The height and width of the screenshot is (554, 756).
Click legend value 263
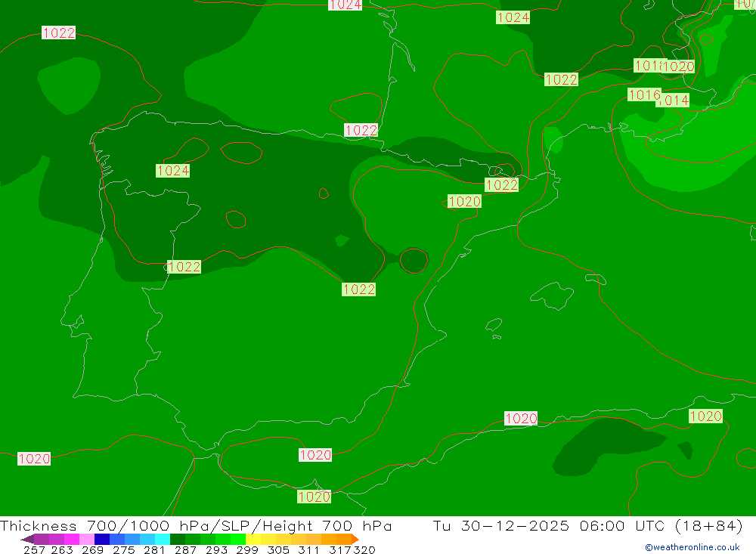(62, 549)
